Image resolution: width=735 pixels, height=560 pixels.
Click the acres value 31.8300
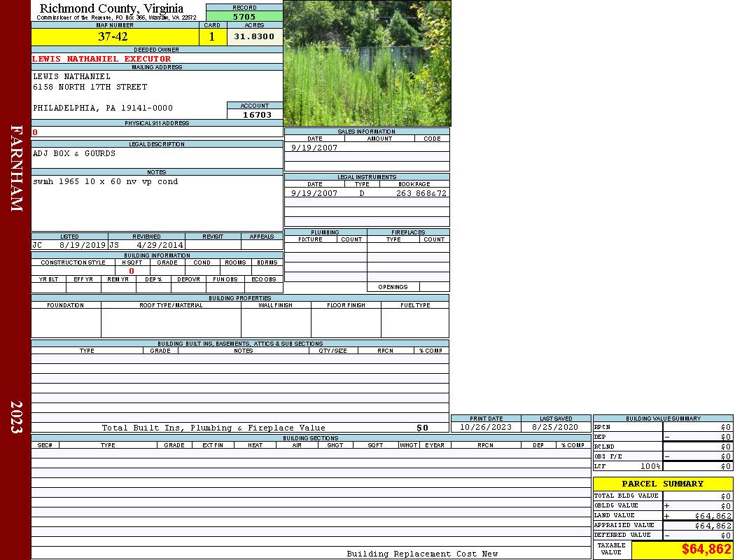pyautogui.click(x=254, y=37)
